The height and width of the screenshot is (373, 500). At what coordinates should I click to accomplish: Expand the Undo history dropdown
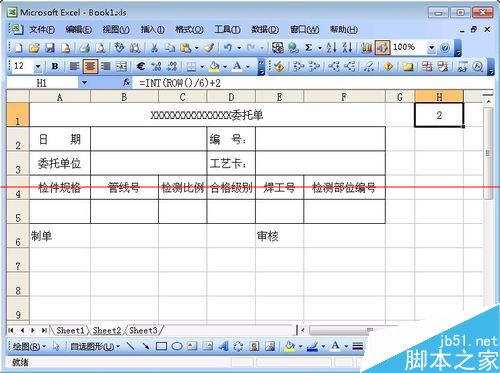[239, 48]
